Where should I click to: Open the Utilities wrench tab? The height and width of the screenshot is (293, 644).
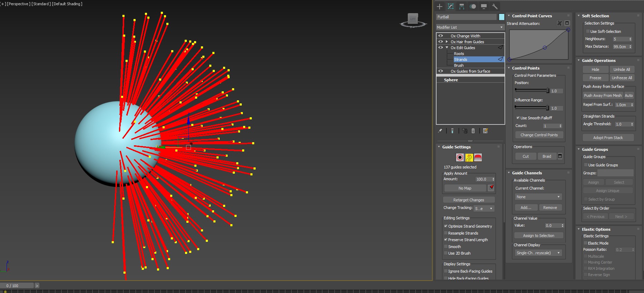(x=495, y=6)
